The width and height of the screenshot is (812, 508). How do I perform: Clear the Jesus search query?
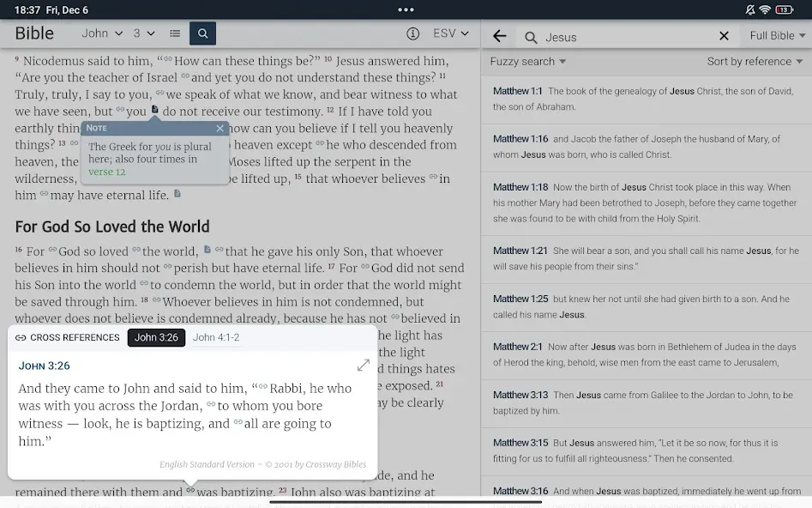coord(724,36)
